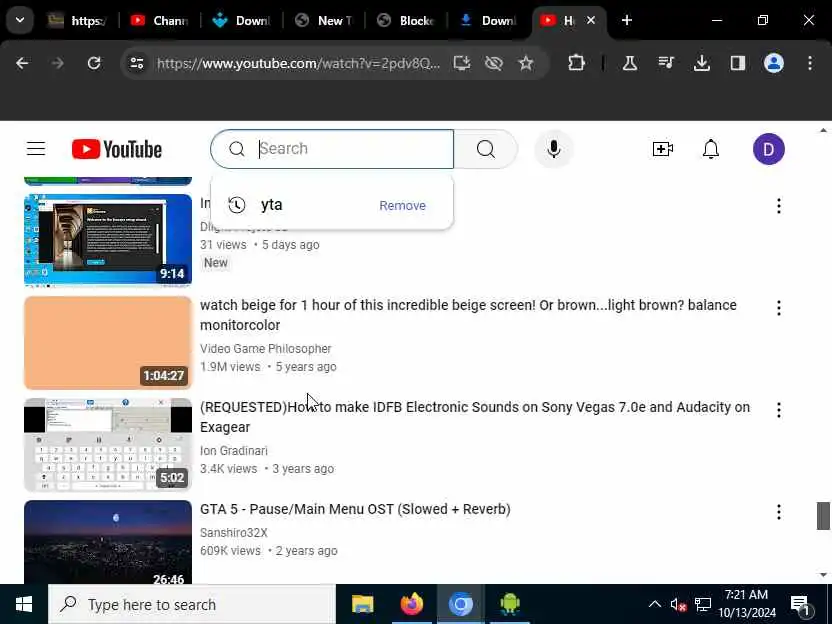Screen dimensions: 832x624
Task: Visit Sanshiro32X channel
Action: pyautogui.click(x=233, y=532)
